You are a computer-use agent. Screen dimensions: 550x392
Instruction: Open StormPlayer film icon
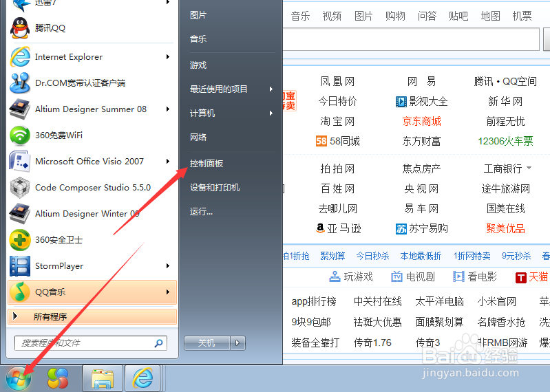coord(20,266)
